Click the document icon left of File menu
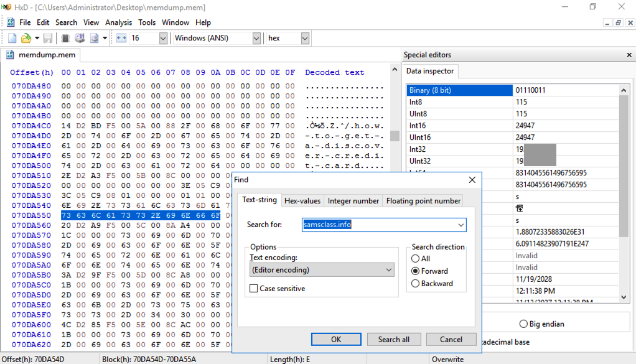Screen dimensions: 636x364 (11, 22)
